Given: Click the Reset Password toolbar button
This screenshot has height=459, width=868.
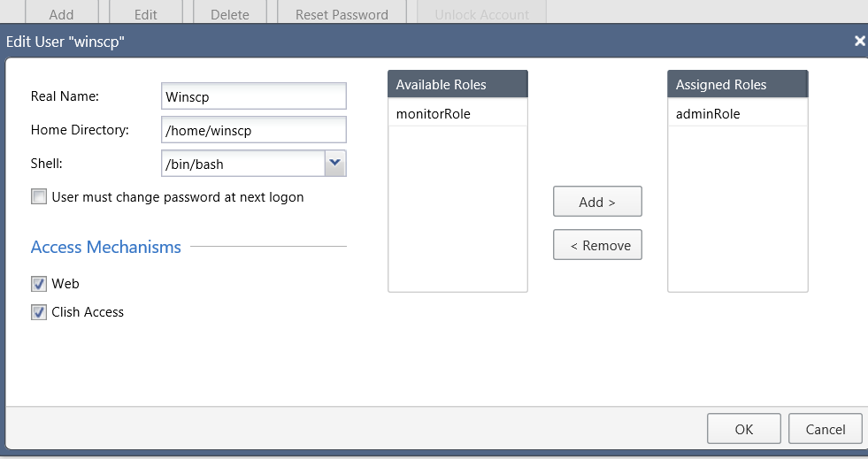Looking at the screenshot, I should click(x=342, y=13).
